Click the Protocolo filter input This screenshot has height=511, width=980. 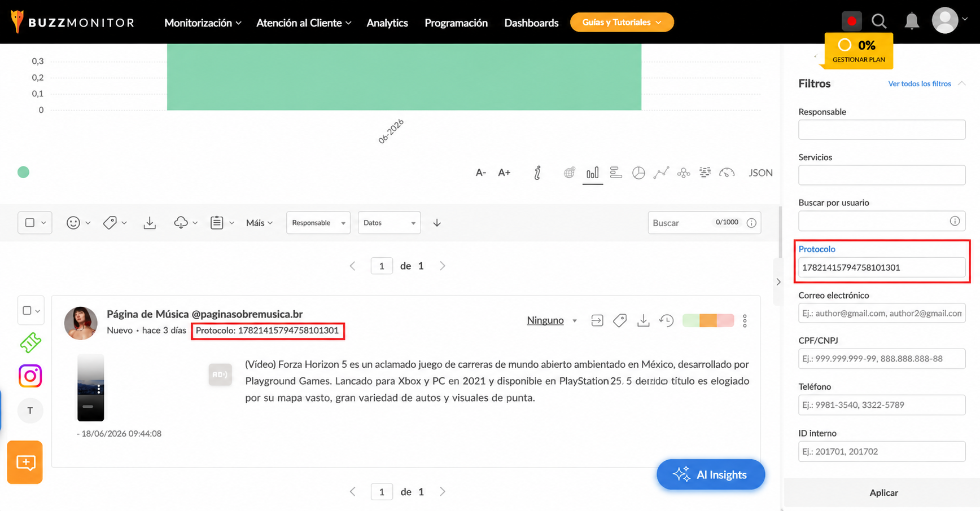click(882, 267)
